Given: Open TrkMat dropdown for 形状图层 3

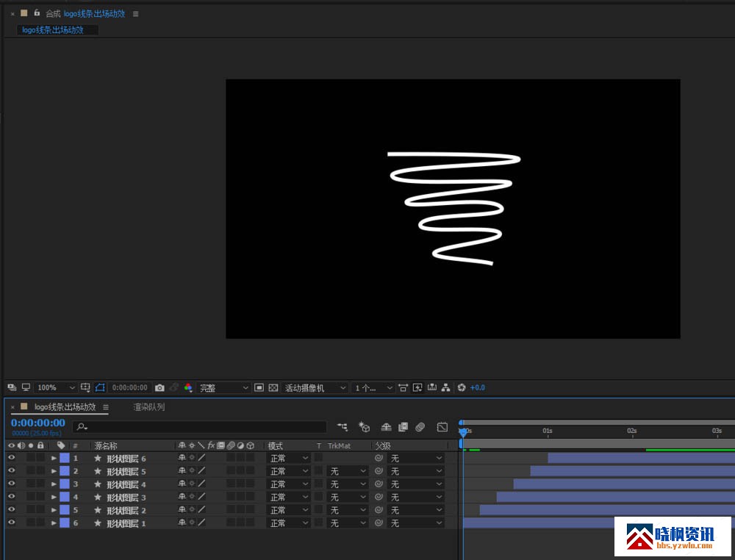Looking at the screenshot, I should (x=347, y=497).
